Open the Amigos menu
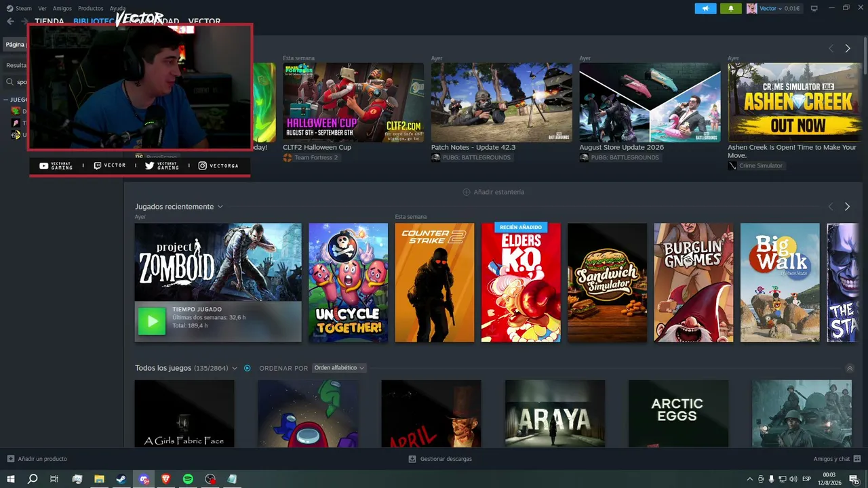Image resolution: width=868 pixels, height=488 pixels. pyautogui.click(x=62, y=9)
